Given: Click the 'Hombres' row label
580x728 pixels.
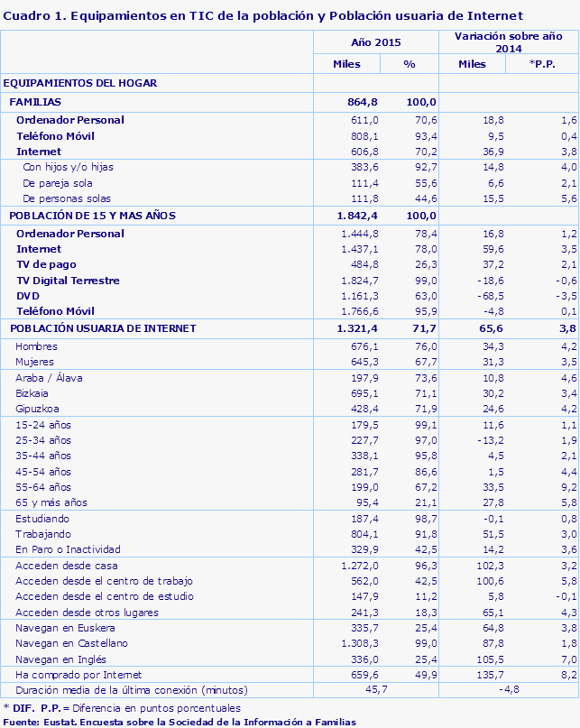Looking at the screenshot, I should click(36, 346).
